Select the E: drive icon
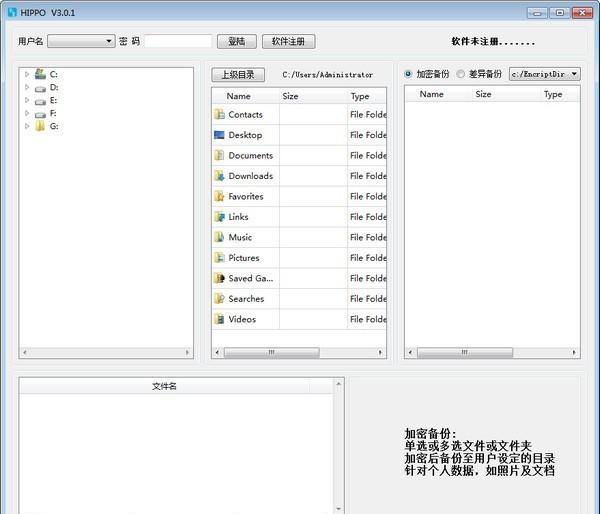The height and width of the screenshot is (514, 600). [x=40, y=101]
